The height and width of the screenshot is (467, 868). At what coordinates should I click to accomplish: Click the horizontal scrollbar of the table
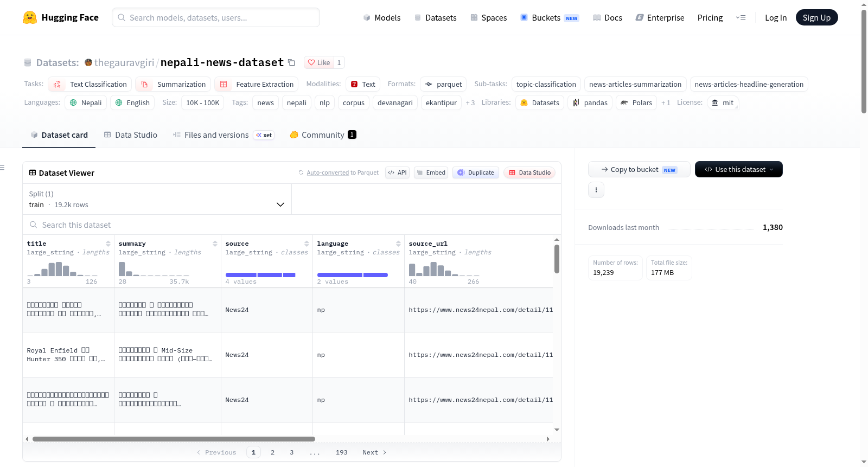[x=174, y=439]
